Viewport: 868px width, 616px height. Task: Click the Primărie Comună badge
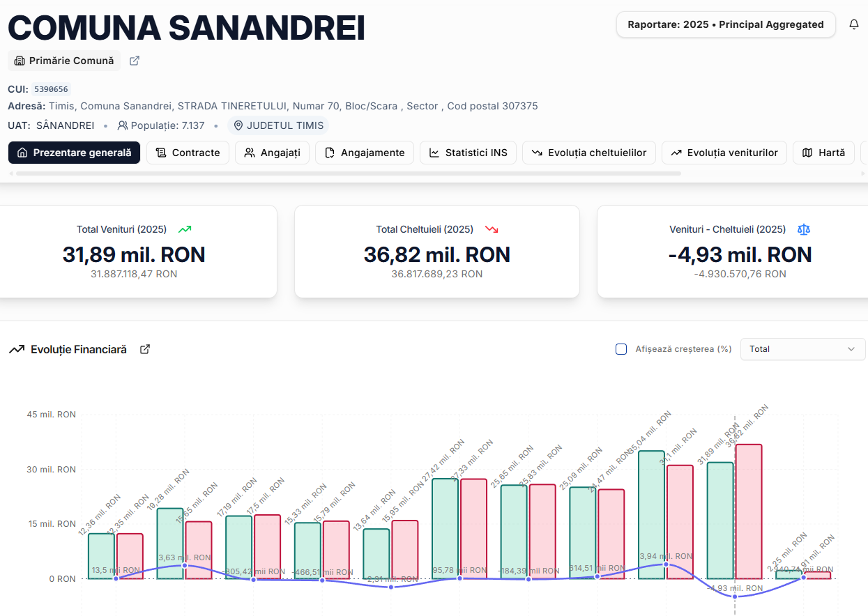pyautogui.click(x=64, y=61)
